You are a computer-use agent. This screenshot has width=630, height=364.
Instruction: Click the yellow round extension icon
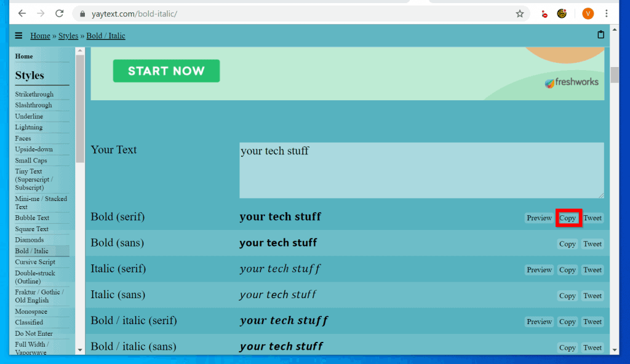(x=562, y=14)
